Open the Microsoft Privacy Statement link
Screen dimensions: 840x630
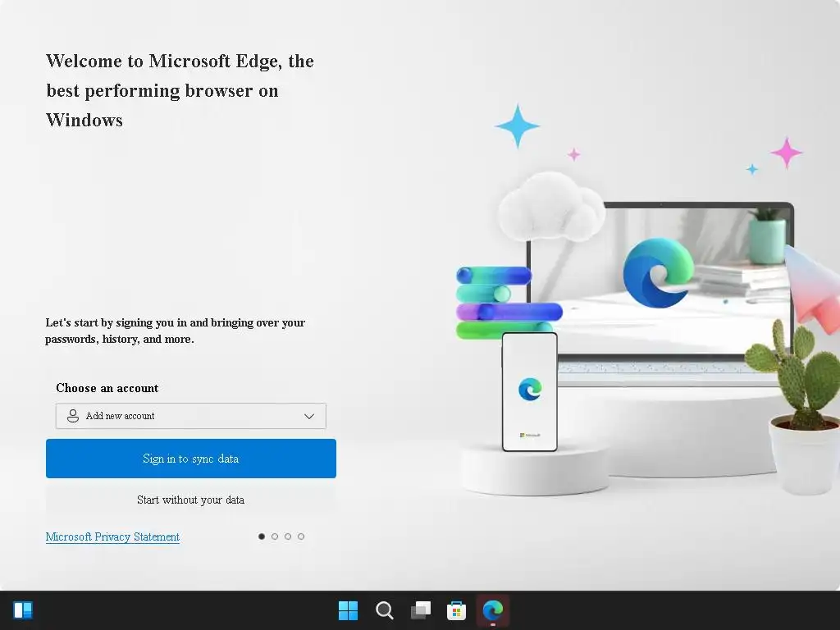[112, 536]
